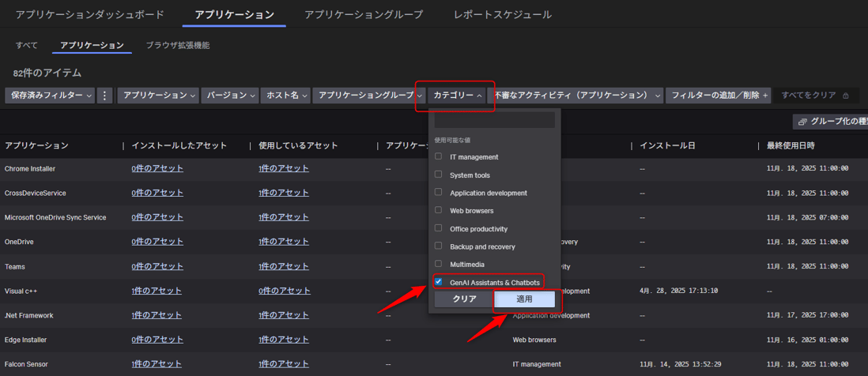Click the plus icon on フィルターの追加／削除

point(764,96)
